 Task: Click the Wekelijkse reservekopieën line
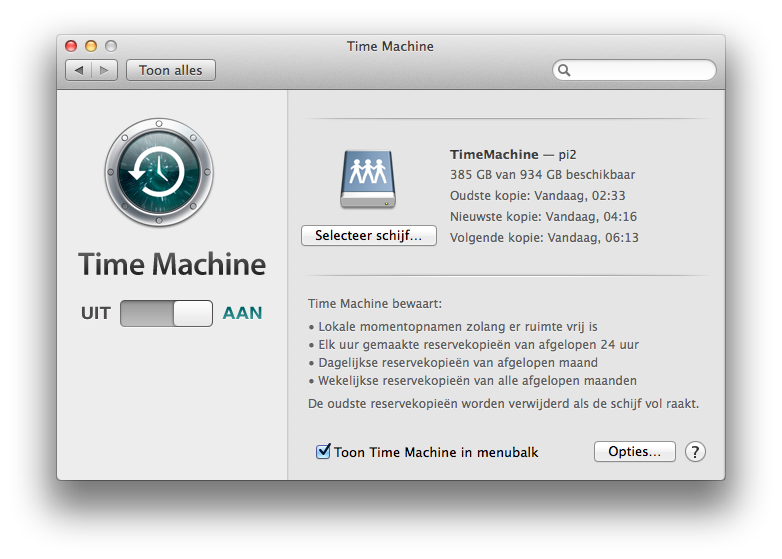(x=472, y=380)
